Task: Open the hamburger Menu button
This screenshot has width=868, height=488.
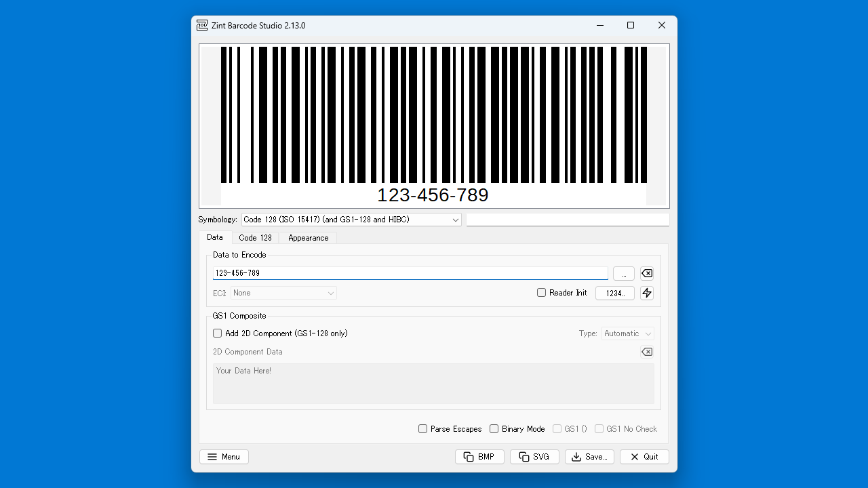Action: tap(224, 457)
